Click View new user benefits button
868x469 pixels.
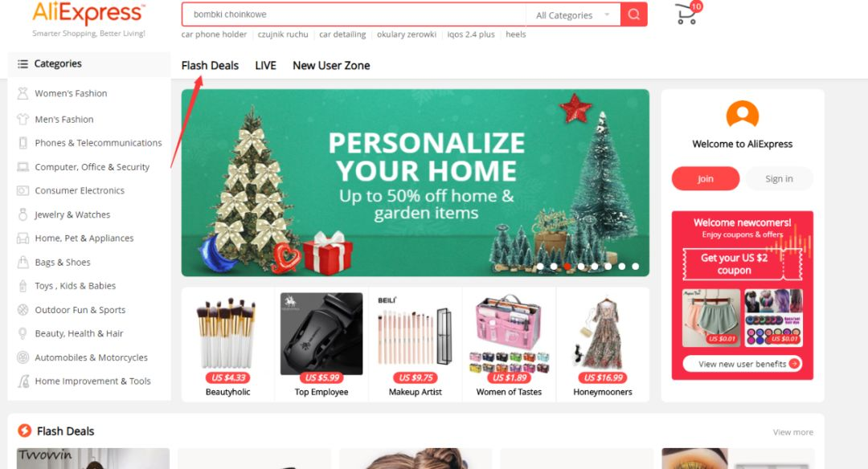(x=742, y=364)
